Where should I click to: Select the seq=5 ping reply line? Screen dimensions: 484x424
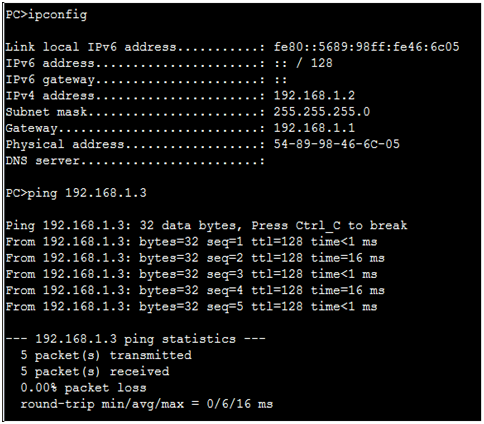(x=191, y=307)
